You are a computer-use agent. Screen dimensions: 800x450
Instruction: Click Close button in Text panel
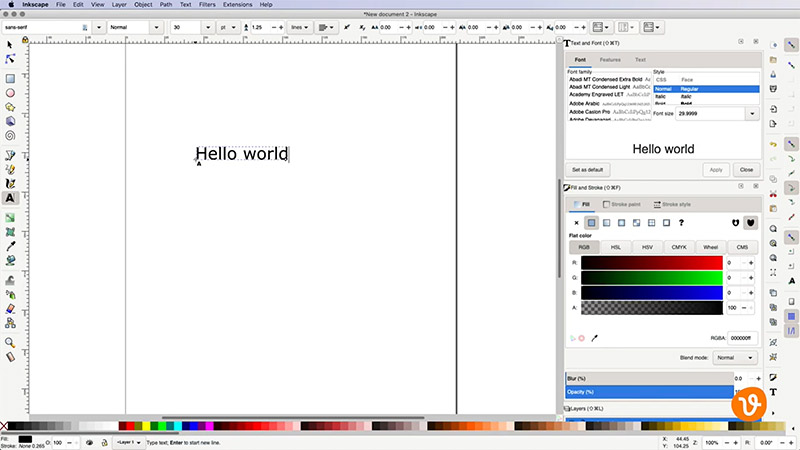[x=746, y=169]
